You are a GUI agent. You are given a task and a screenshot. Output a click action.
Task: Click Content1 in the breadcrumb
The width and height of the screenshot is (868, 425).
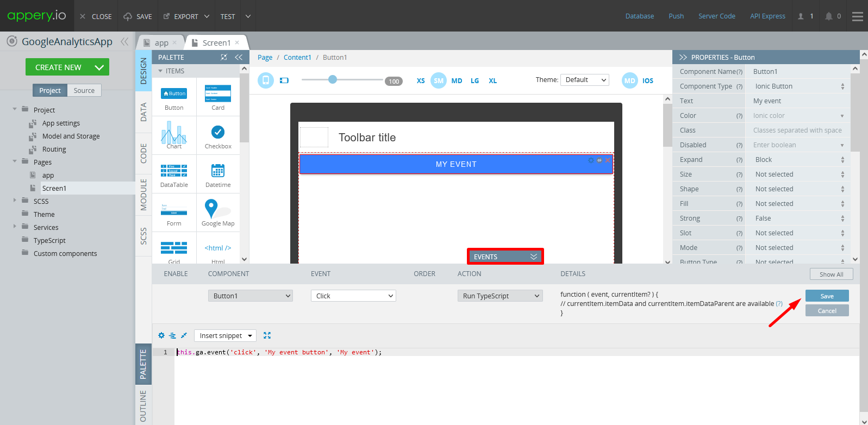[297, 57]
